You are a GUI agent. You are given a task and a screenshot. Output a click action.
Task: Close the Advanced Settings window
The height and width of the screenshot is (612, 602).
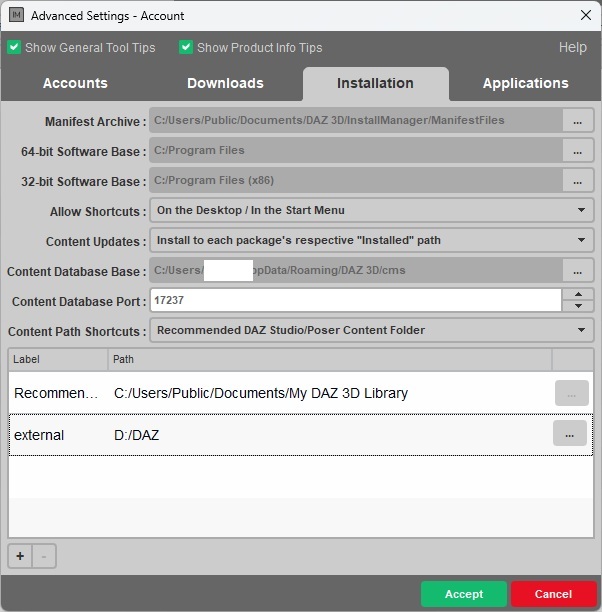click(586, 16)
